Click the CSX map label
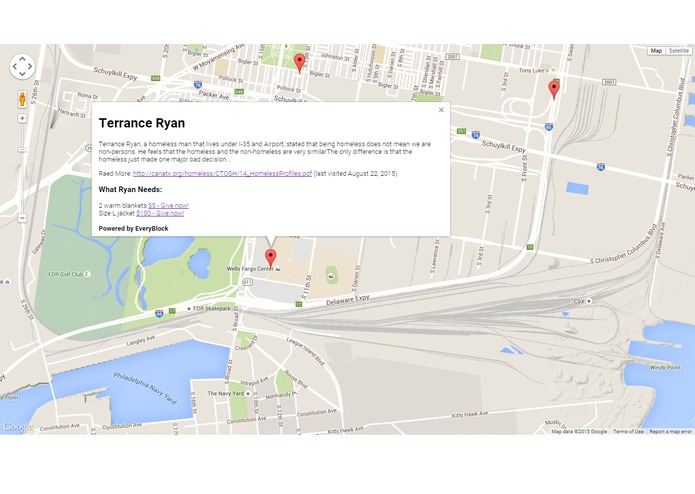 [x=579, y=301]
